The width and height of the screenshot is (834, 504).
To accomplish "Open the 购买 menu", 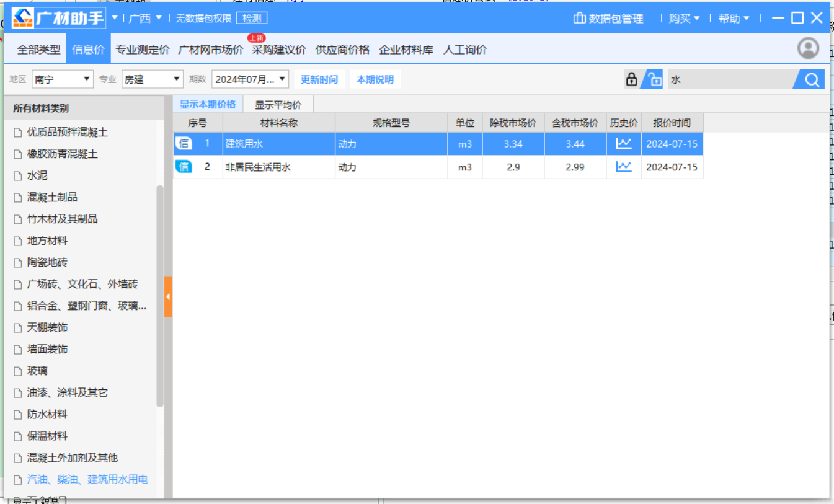I will pyautogui.click(x=684, y=19).
